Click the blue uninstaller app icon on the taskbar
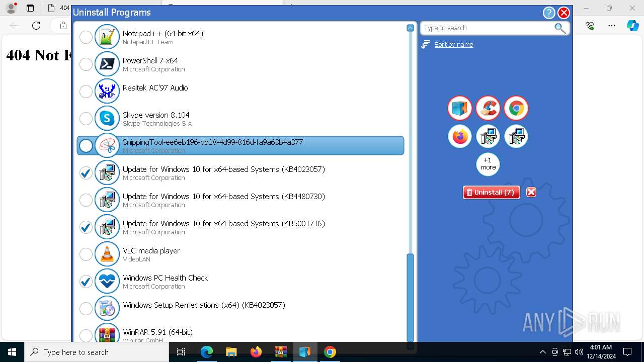This screenshot has width=644, height=362. click(x=305, y=352)
